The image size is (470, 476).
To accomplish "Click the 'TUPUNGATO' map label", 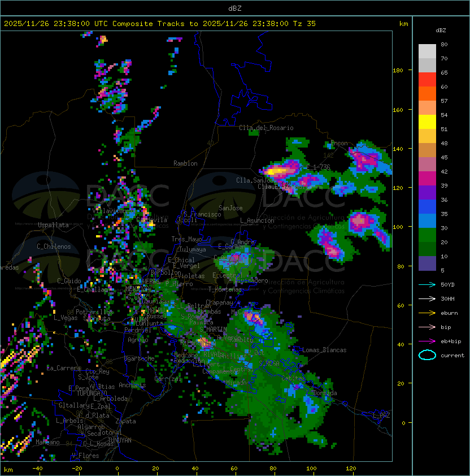I will tap(92, 393).
